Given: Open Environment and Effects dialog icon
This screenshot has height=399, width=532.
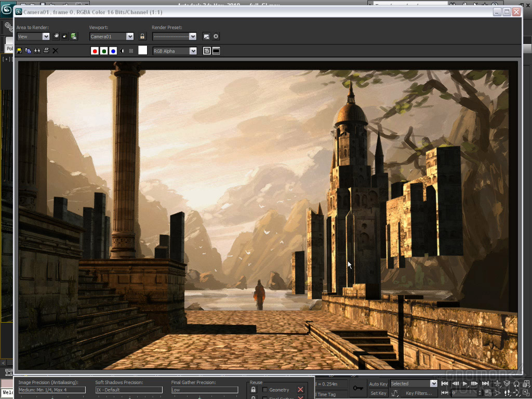Looking at the screenshot, I should (216, 36).
